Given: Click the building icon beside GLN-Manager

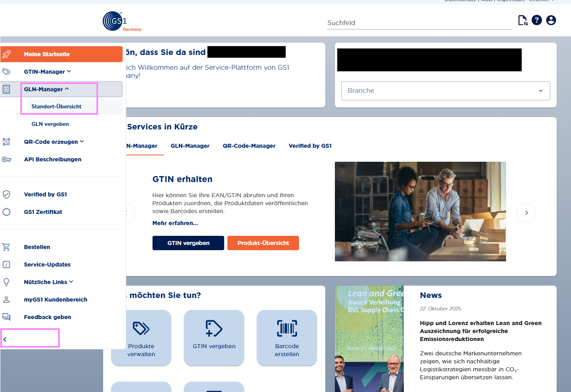Looking at the screenshot, I should click(6, 89).
